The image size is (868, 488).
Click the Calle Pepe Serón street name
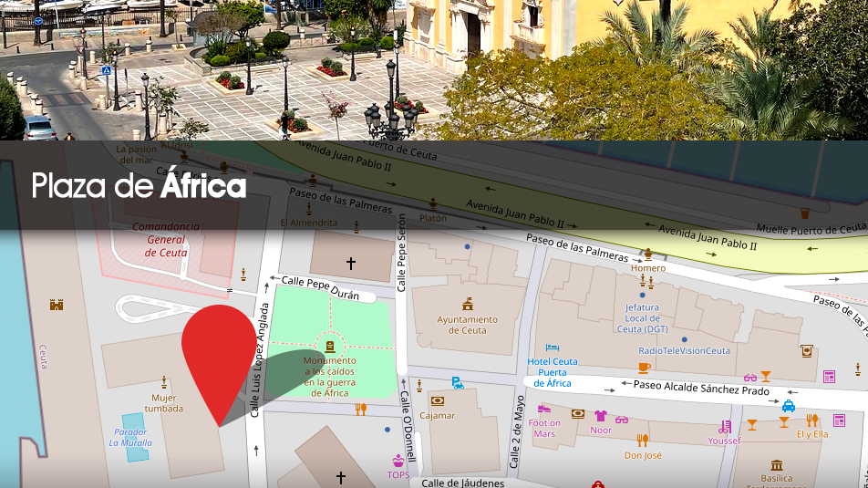click(x=402, y=253)
